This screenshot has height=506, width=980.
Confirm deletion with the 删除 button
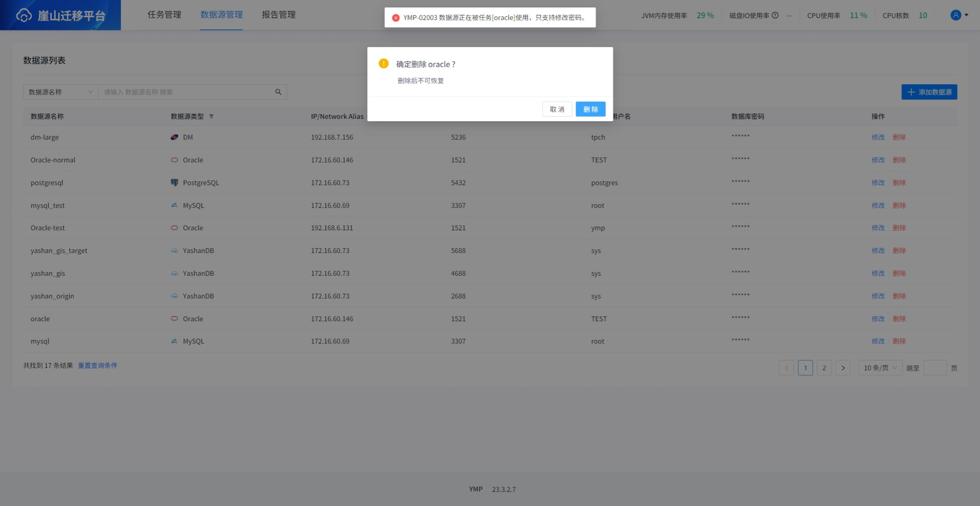point(590,109)
